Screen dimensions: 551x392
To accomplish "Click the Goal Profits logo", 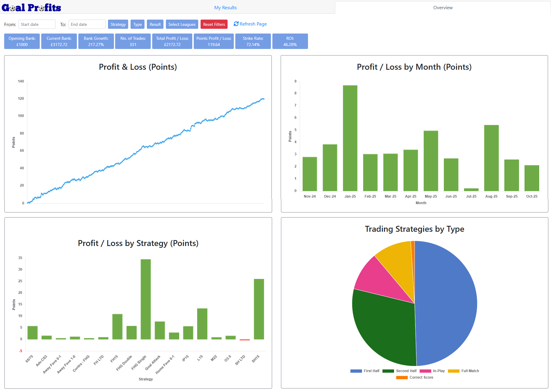I will tap(31, 7).
